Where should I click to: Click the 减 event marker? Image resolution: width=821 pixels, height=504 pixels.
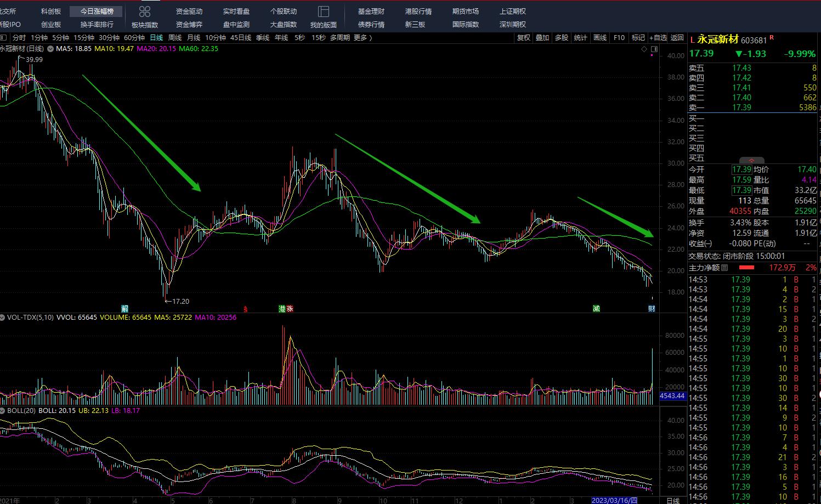point(596,309)
